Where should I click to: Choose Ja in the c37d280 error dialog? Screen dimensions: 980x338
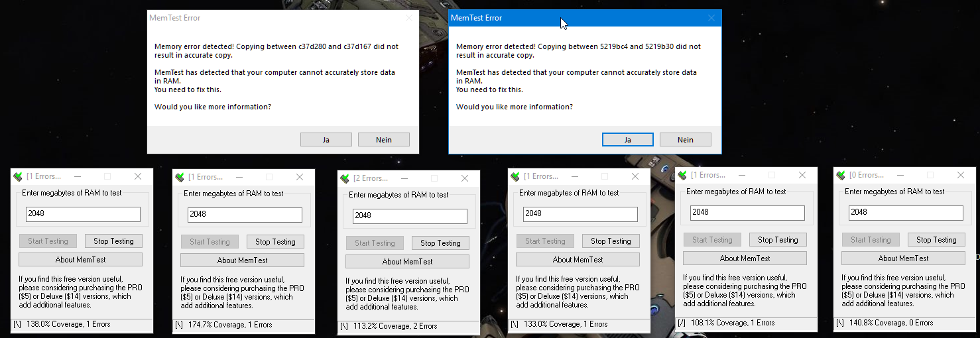(x=326, y=140)
